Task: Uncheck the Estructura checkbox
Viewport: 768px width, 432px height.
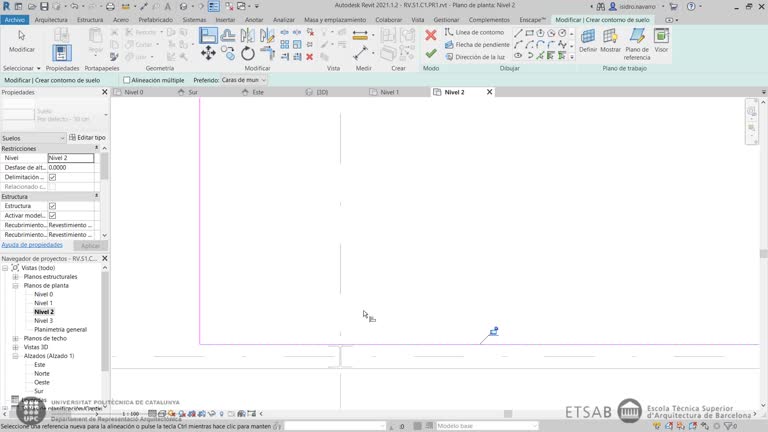Action: point(52,206)
